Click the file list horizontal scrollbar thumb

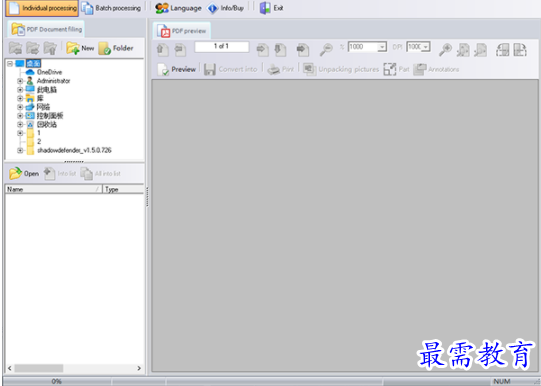39,368
